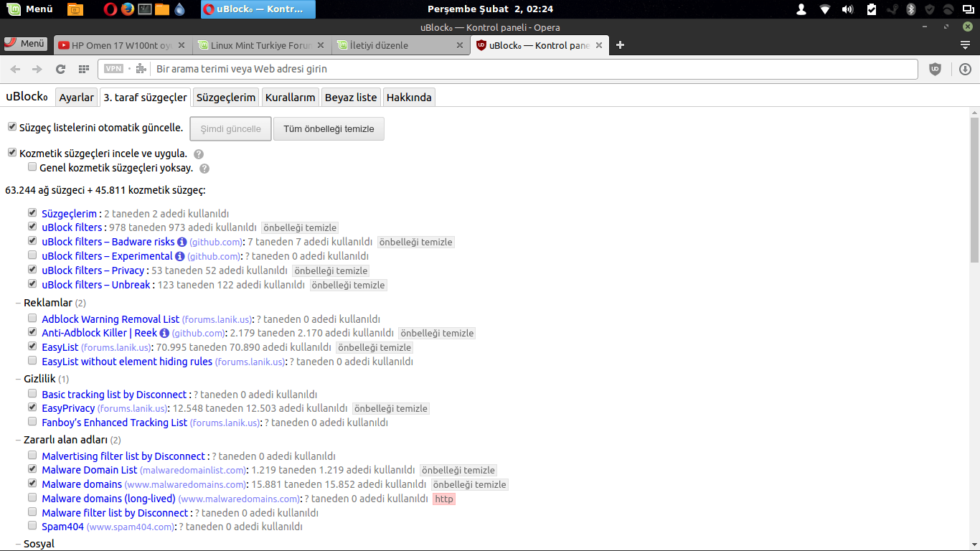This screenshot has width=980, height=551.
Task: Open a new tab with the plus button
Action: 621,45
